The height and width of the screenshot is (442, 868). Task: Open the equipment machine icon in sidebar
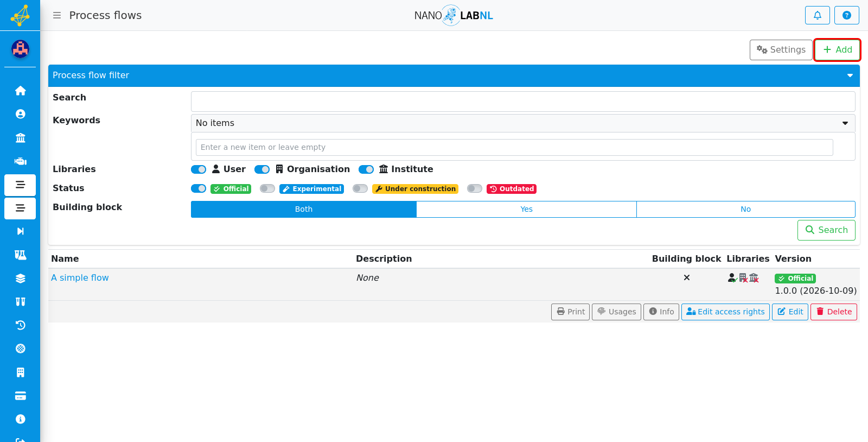click(x=20, y=161)
